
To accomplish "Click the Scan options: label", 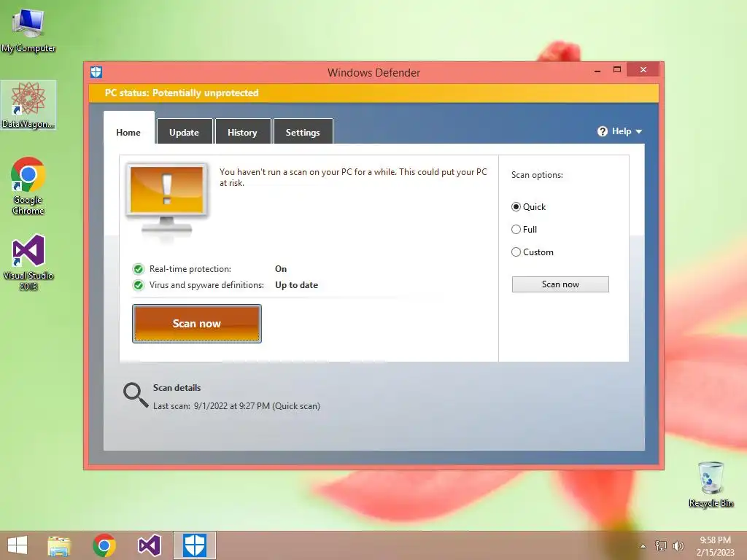I will click(x=537, y=175).
